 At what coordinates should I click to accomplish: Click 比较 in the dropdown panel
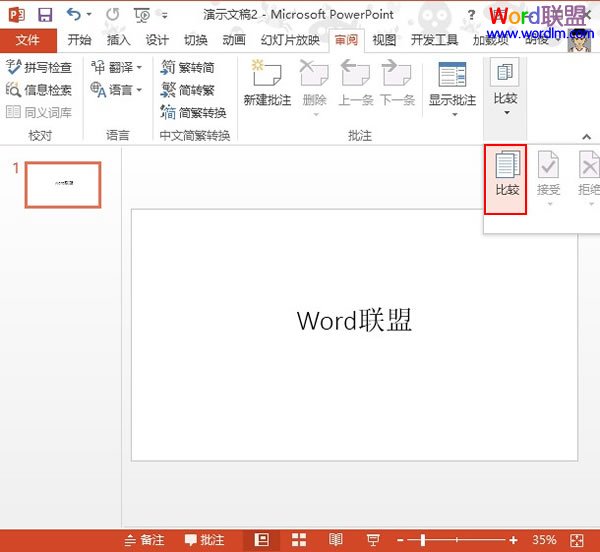505,179
